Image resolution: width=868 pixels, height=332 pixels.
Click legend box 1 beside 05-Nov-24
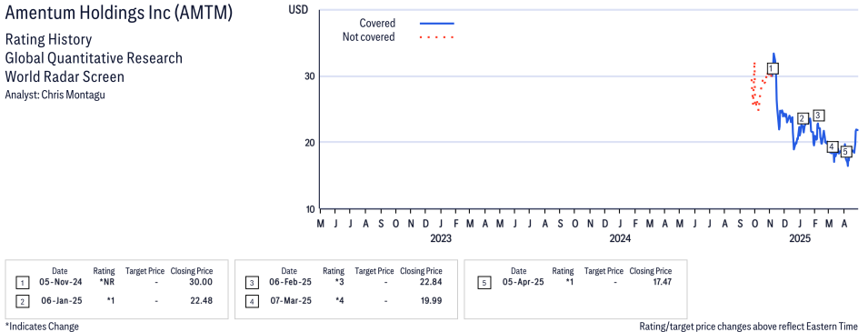[22, 283]
